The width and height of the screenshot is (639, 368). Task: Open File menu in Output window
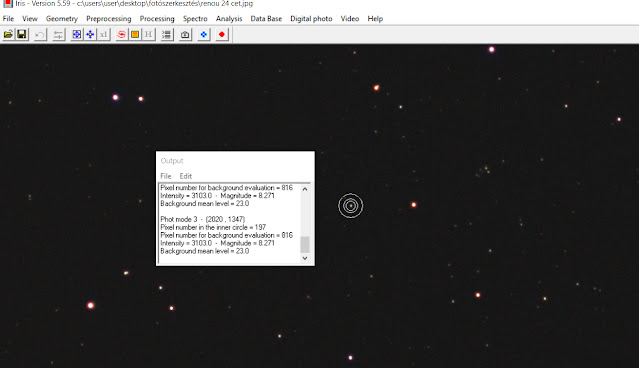pos(165,176)
